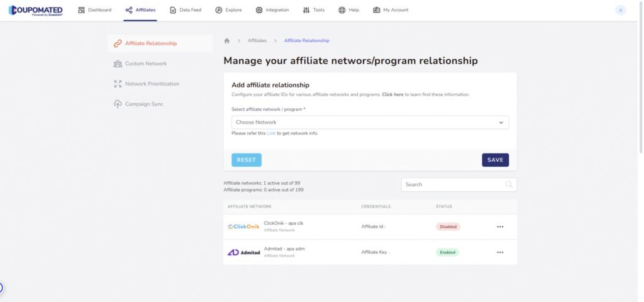This screenshot has height=302, width=644.
Task: Click the AFFILIATE NETWORK column header
Action: [x=249, y=206]
